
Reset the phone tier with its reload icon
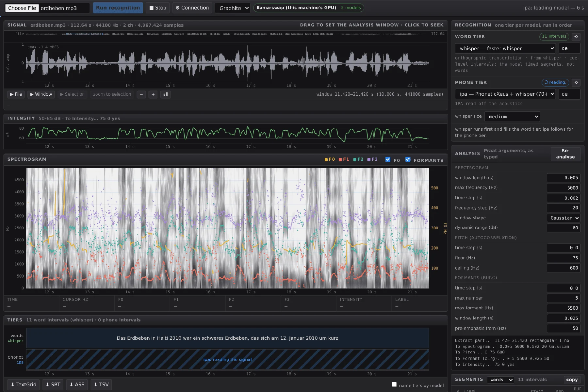pos(576,82)
